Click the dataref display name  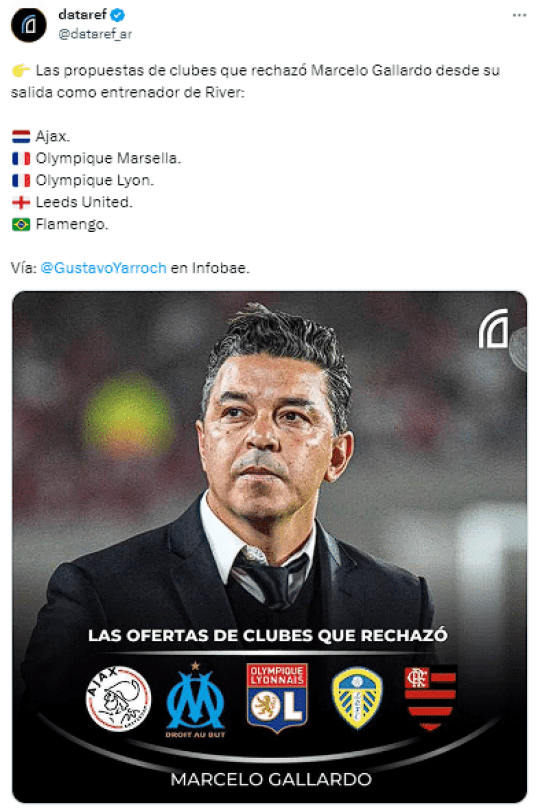82,14
